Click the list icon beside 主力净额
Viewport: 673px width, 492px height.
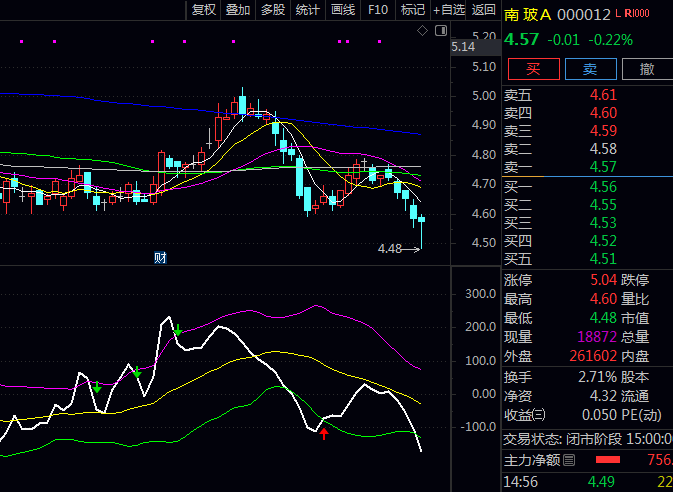pyautogui.click(x=569, y=460)
